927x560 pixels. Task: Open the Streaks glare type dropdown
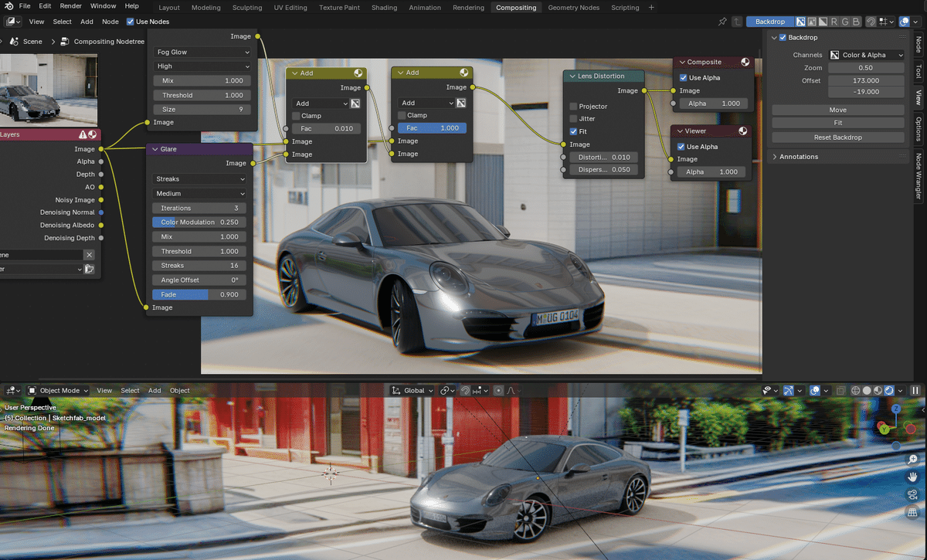pyautogui.click(x=199, y=179)
